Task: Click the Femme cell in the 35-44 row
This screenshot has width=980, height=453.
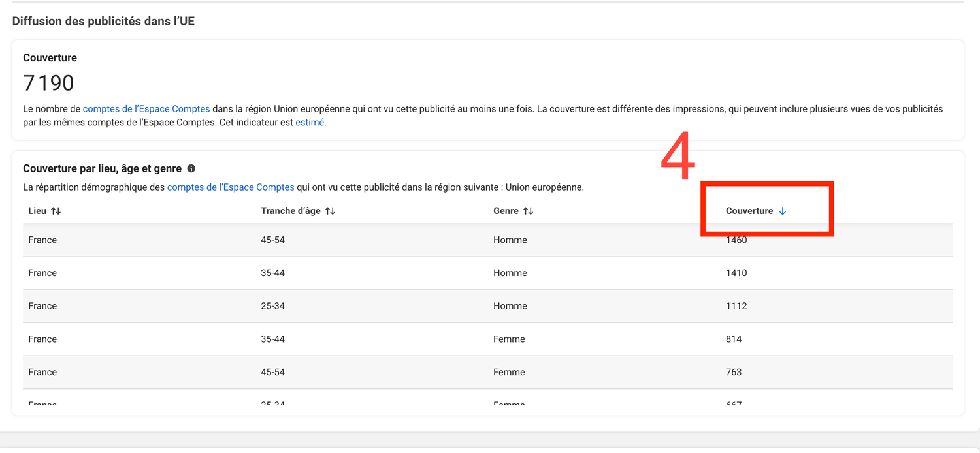Action: pos(509,339)
